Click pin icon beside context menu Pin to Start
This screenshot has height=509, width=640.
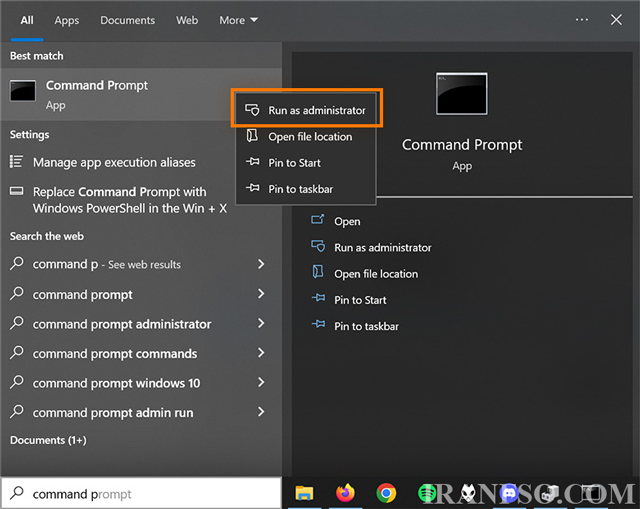point(252,162)
